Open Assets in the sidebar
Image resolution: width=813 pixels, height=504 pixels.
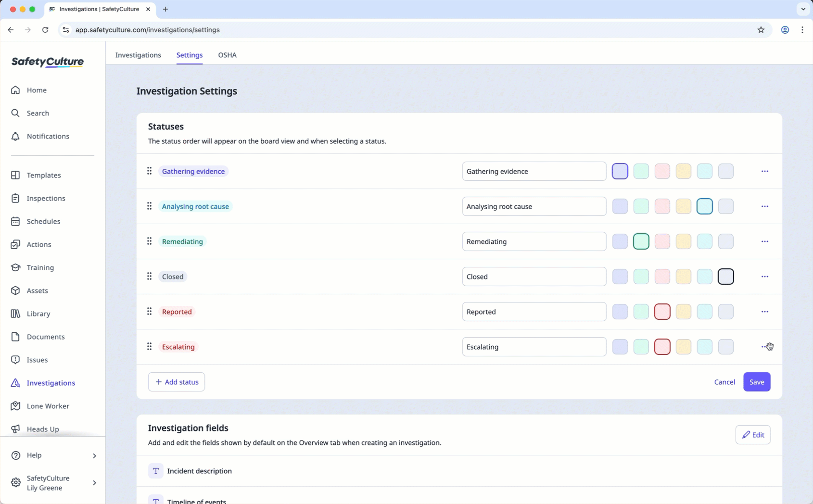click(29, 290)
